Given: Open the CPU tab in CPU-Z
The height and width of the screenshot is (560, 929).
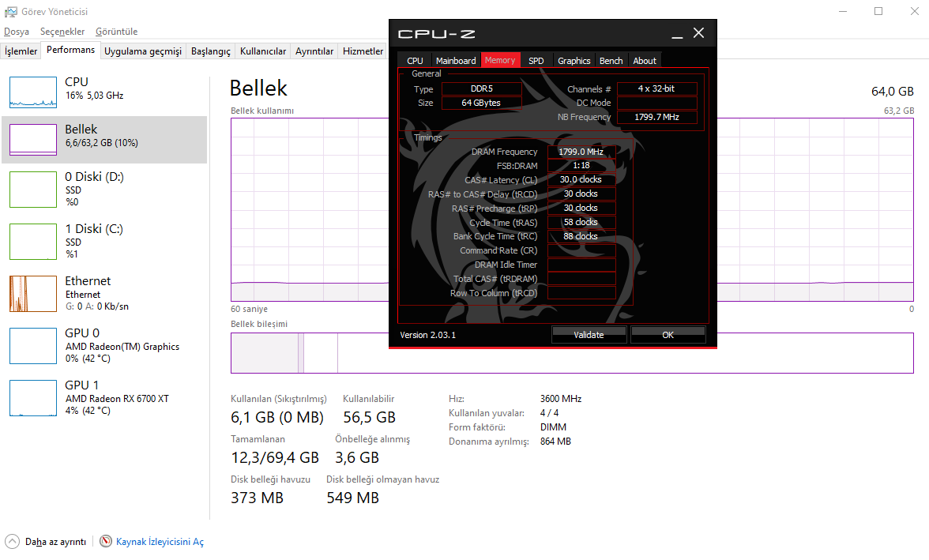Looking at the screenshot, I should [415, 61].
